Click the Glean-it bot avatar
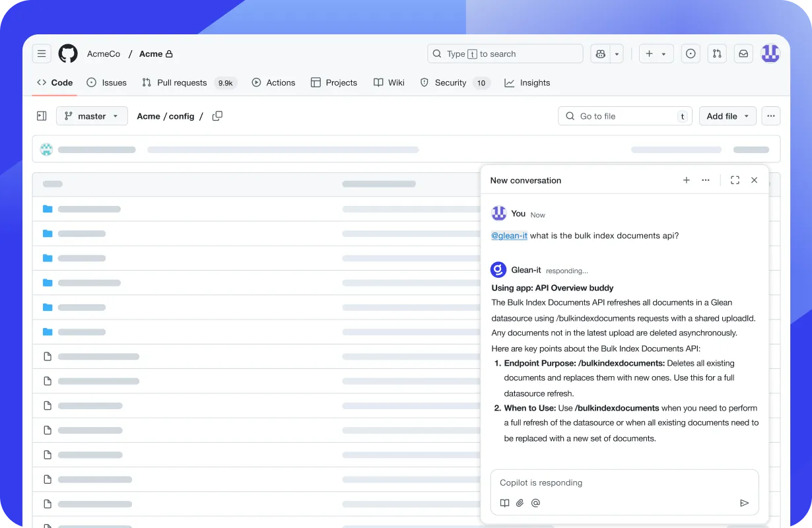The height and width of the screenshot is (528, 812). coord(498,270)
